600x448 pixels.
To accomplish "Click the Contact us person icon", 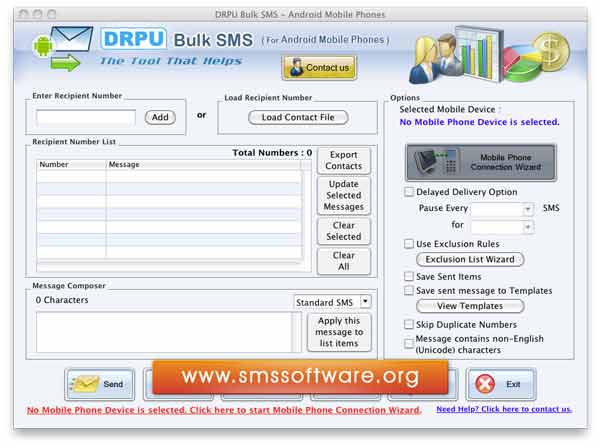I will 296,67.
